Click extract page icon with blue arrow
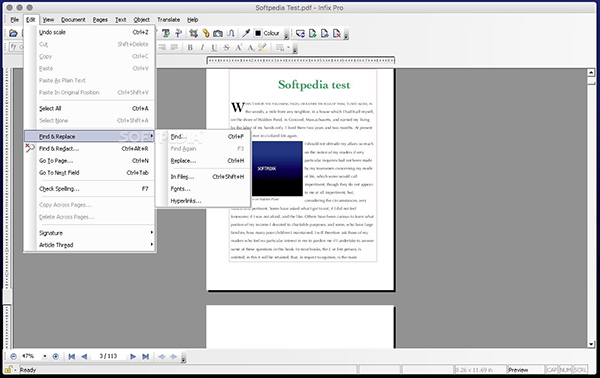The height and width of the screenshot is (378, 600). 325,34
